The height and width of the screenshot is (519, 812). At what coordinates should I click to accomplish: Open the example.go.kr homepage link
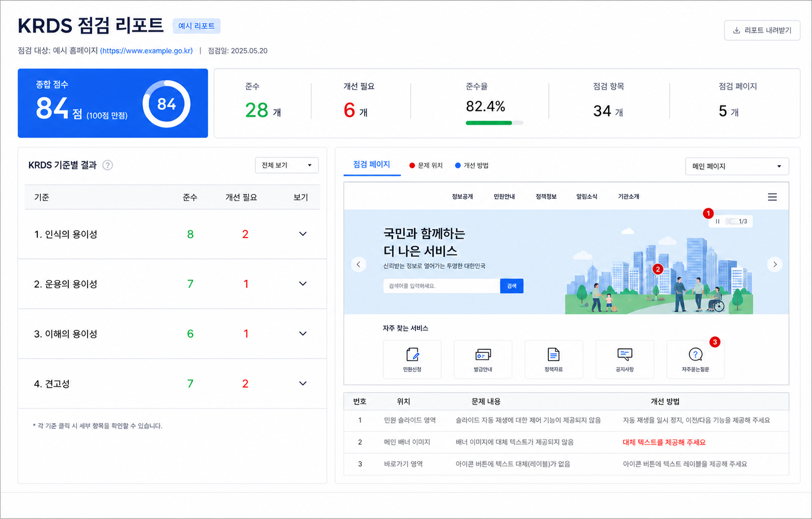146,51
